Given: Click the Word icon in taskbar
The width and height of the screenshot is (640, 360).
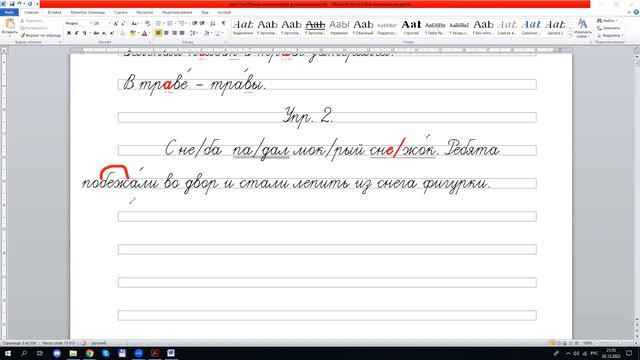Looking at the screenshot, I should click(x=171, y=353).
